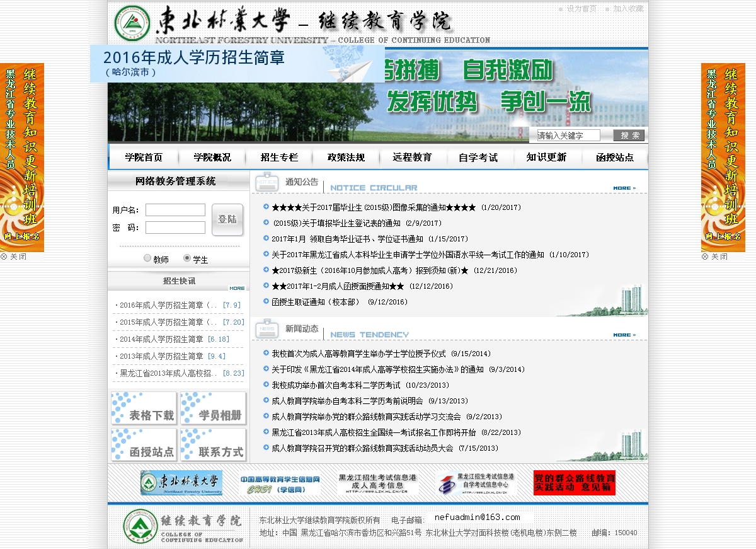756x549 pixels.
Task: Click the 联系方式 tile icon
Action: pos(213,445)
